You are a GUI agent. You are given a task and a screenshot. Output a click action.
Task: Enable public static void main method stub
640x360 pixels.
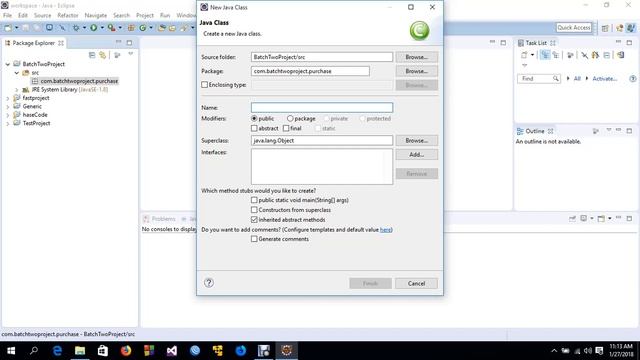point(254,200)
